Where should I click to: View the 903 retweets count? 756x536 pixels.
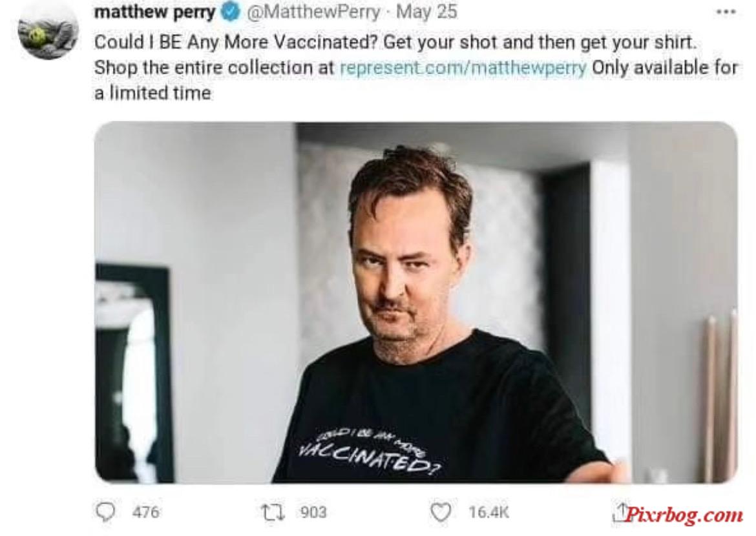[313, 512]
